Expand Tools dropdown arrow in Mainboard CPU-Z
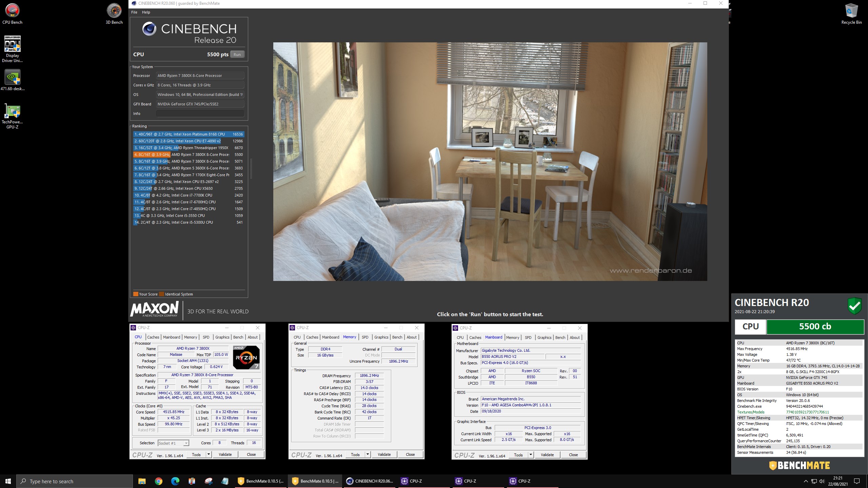868x488 pixels. (531, 455)
